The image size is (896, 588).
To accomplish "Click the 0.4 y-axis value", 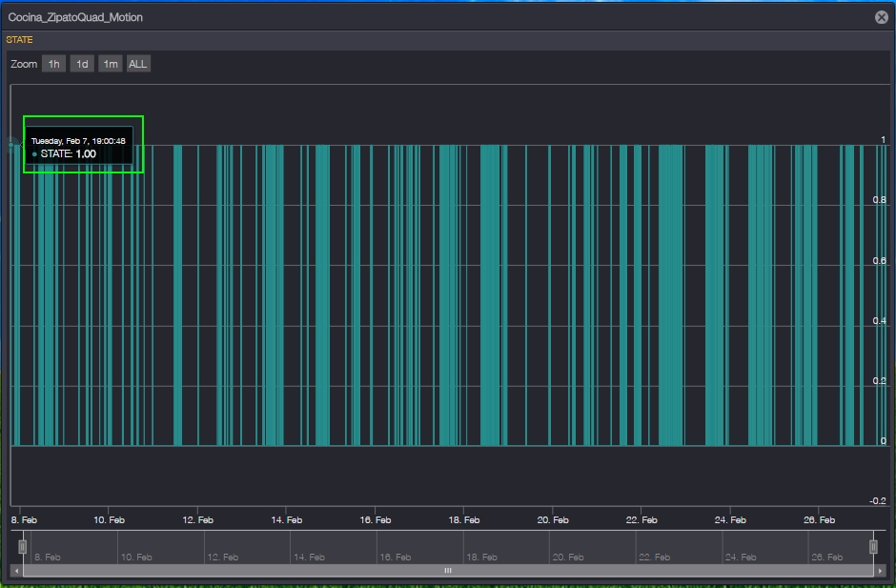I will pyautogui.click(x=880, y=320).
